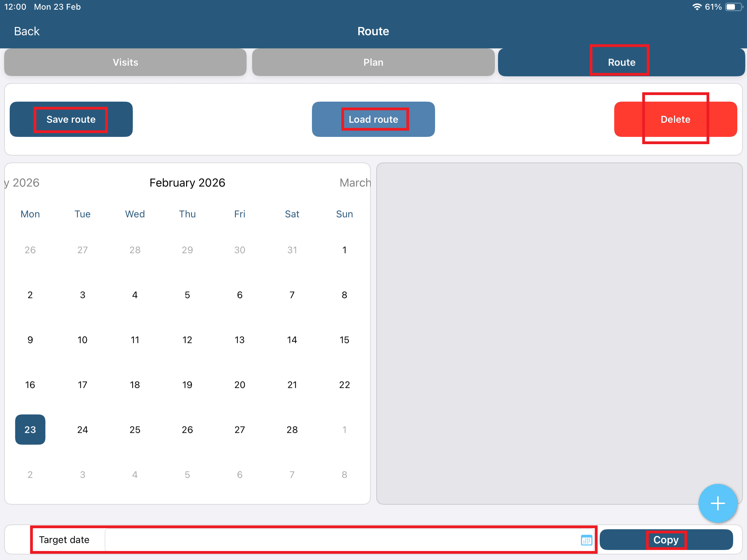Open the Target date calendar picker icon
The image size is (747, 560).
click(586, 540)
